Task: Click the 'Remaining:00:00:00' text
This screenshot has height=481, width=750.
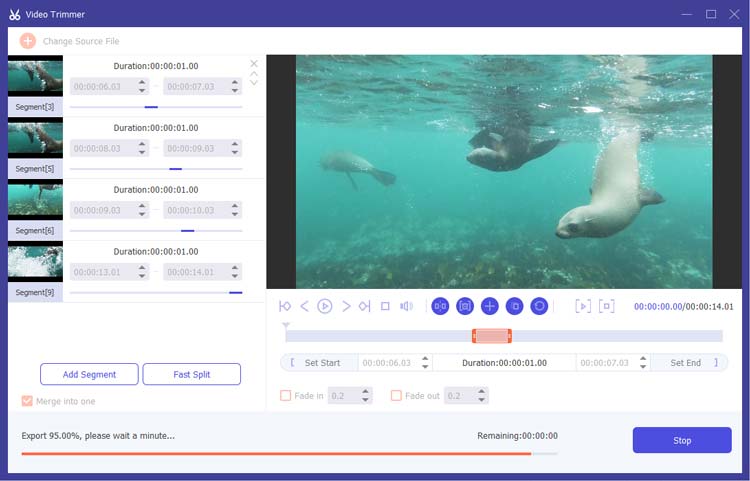Action: click(x=518, y=436)
